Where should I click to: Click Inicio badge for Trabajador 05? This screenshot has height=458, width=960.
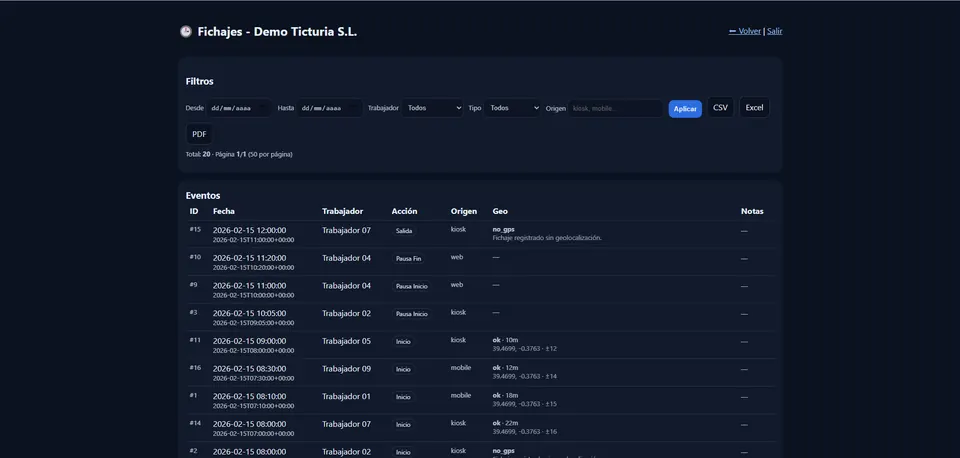(x=403, y=342)
